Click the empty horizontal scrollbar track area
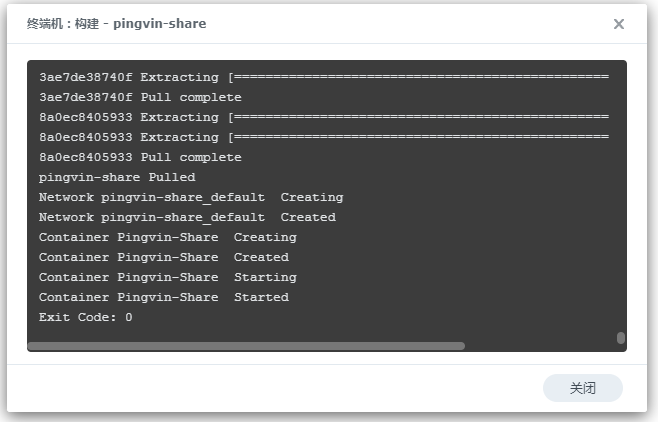Screen dimensions: 658x422 click(540, 346)
